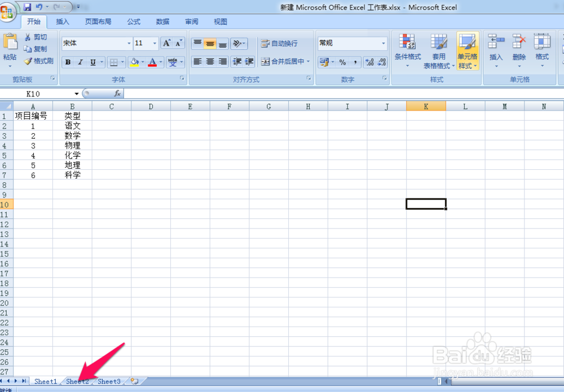Expand fill color dropdown arrow
Screen dimensions: 564x392
tap(143, 62)
